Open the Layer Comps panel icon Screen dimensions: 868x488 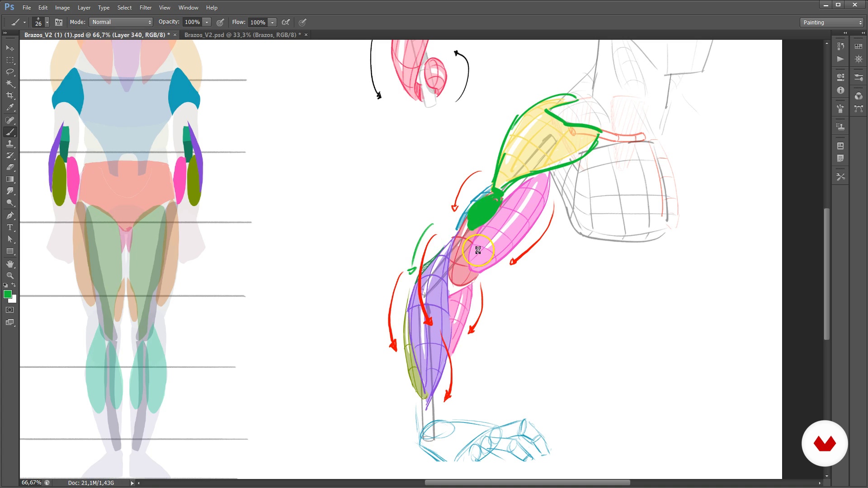click(x=840, y=146)
